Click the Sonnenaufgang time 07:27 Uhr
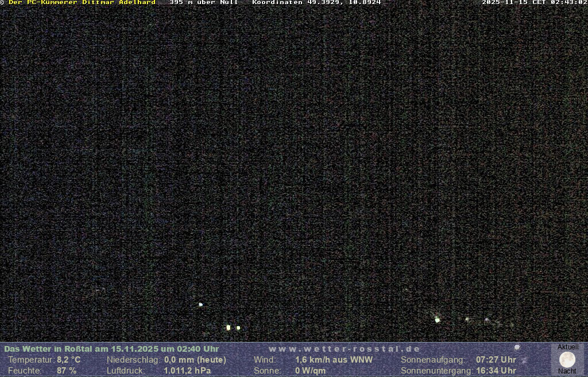Viewport: 588px width, 377px height. pyautogui.click(x=496, y=360)
